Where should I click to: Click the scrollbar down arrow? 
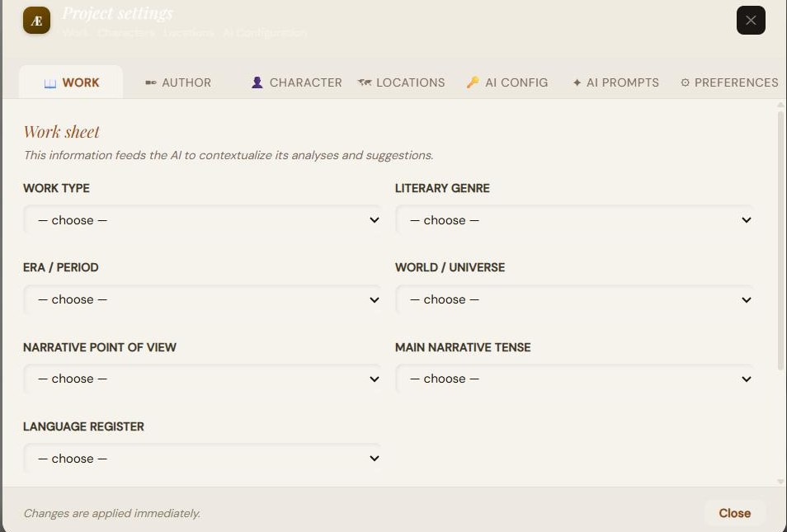coord(780,482)
